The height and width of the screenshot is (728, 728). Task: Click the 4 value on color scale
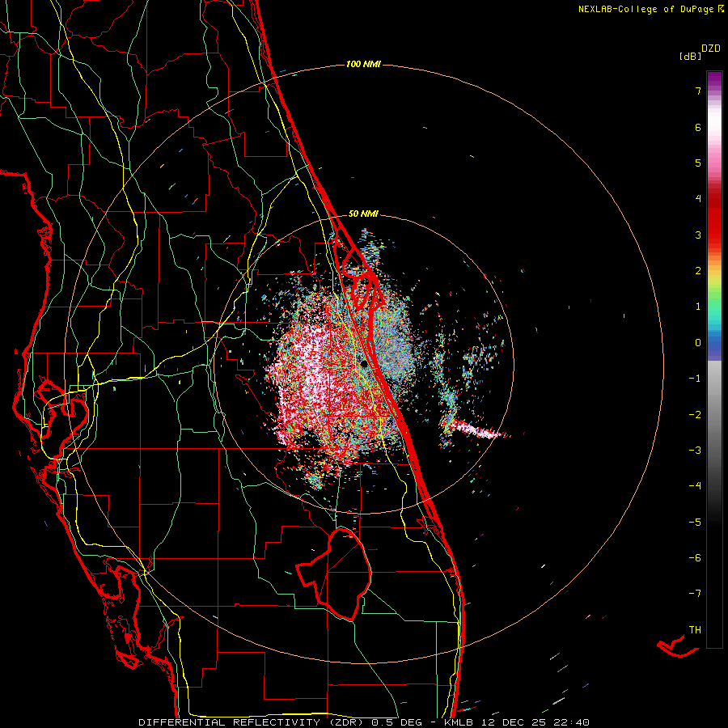[x=698, y=199]
